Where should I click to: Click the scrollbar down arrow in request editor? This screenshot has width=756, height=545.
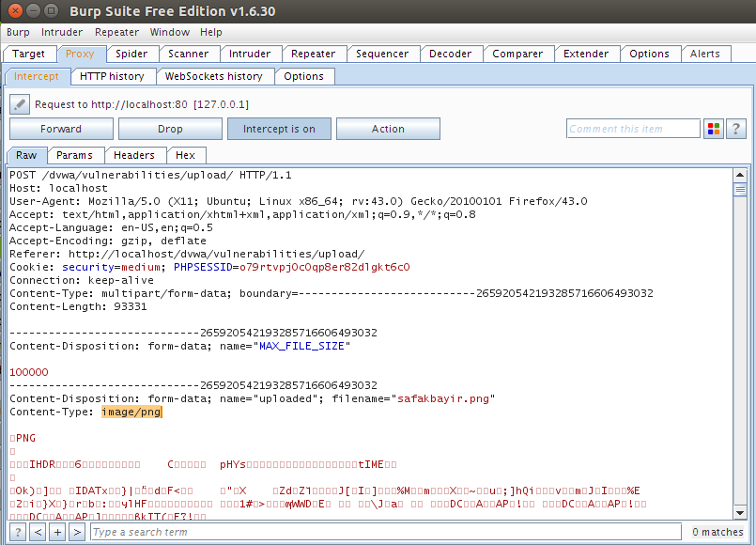point(740,513)
